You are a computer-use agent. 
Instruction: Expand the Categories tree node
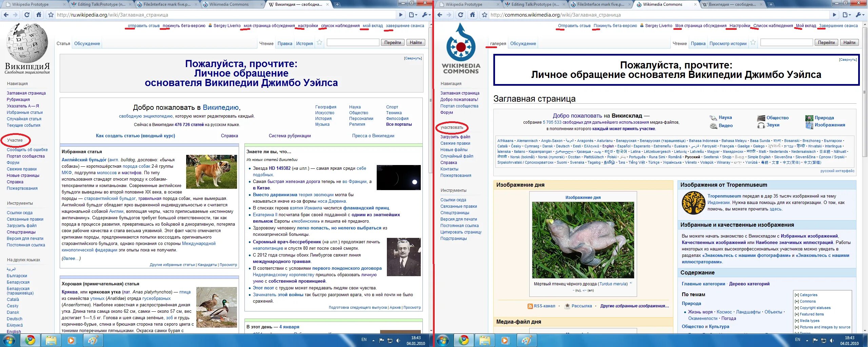(796, 295)
